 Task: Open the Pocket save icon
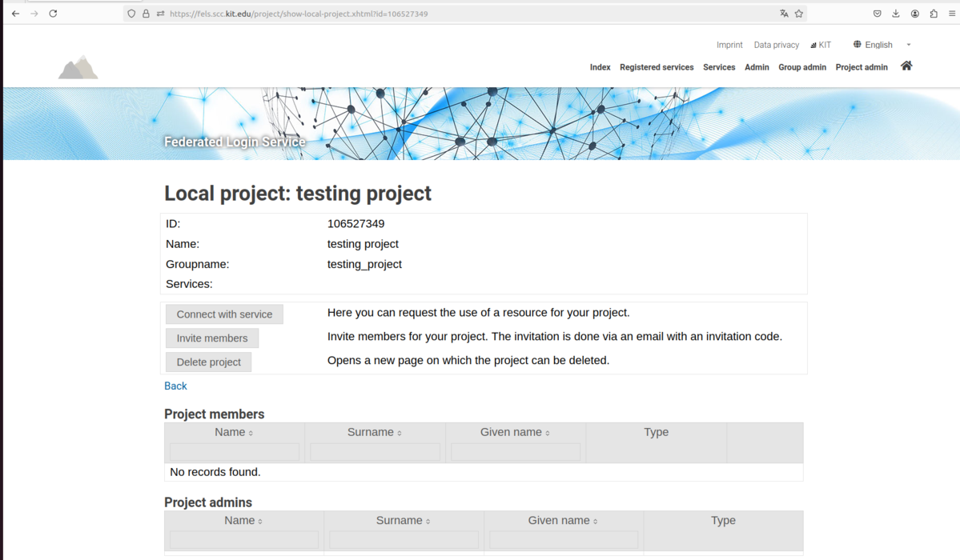point(877,14)
